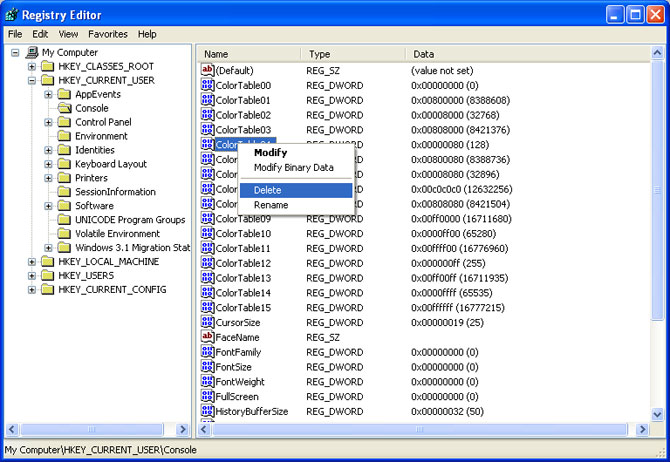
Task: Click the CursorSize DWORD icon
Action: (208, 323)
